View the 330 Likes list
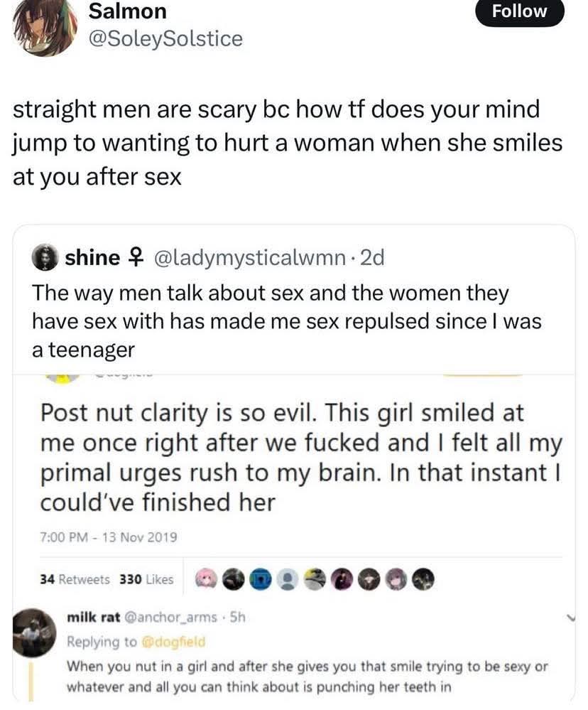 [x=146, y=579]
